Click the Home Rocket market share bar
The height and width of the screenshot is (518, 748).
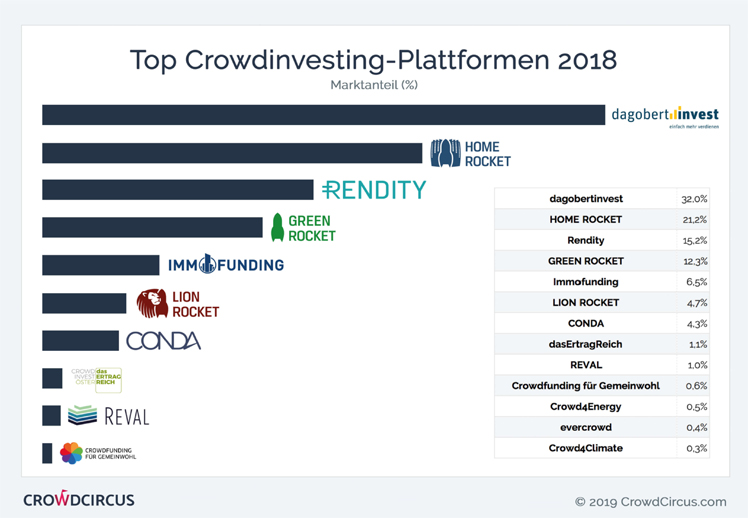[x=232, y=153]
